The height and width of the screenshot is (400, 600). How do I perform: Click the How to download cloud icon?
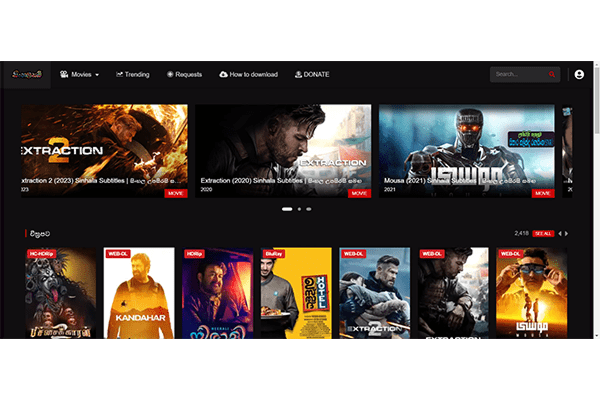[x=223, y=74]
